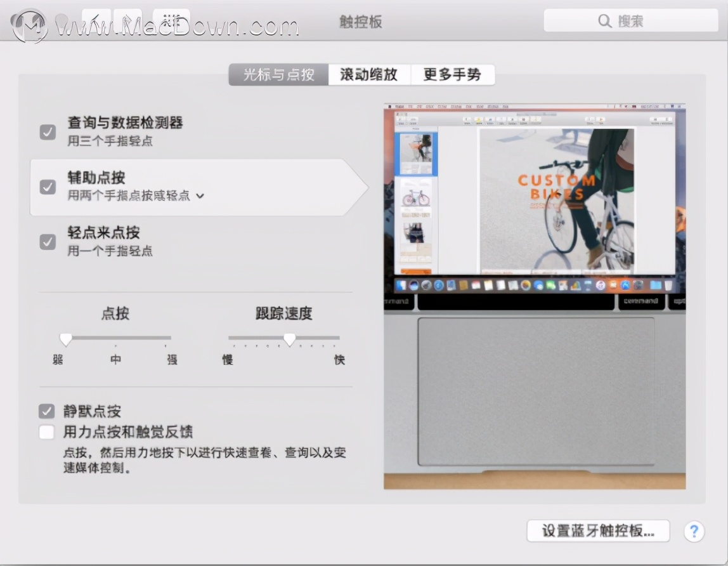Disable the 静默点按 checkbox
The height and width of the screenshot is (566, 728).
point(47,411)
